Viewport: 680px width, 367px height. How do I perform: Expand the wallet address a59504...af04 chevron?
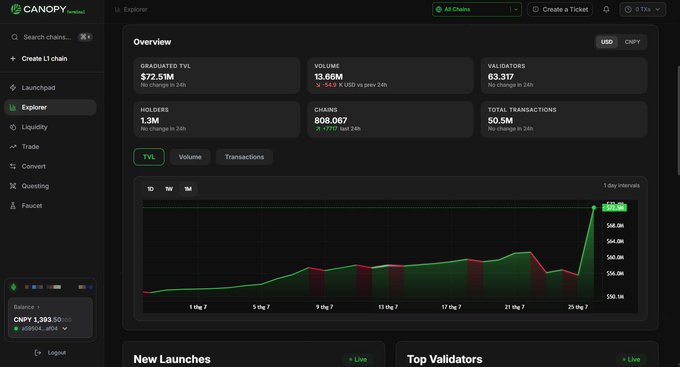65,329
